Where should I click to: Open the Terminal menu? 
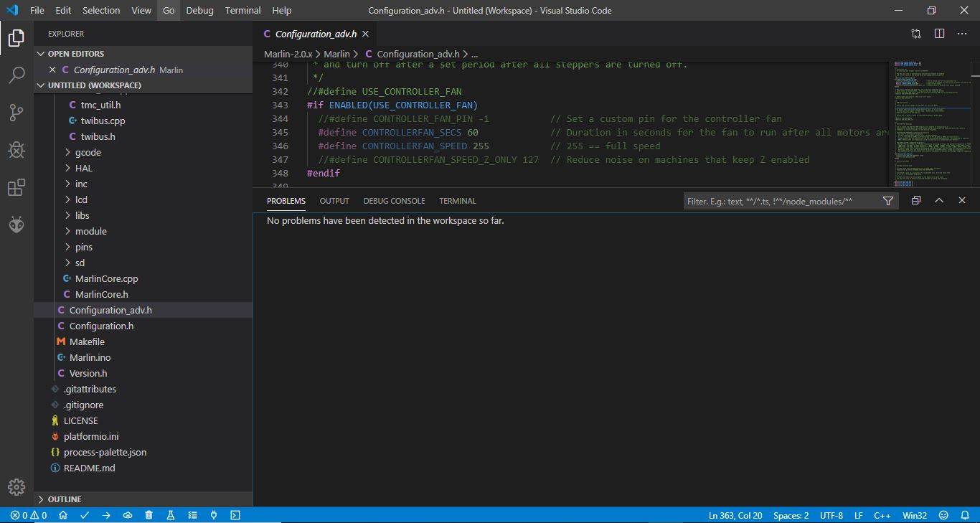point(242,11)
